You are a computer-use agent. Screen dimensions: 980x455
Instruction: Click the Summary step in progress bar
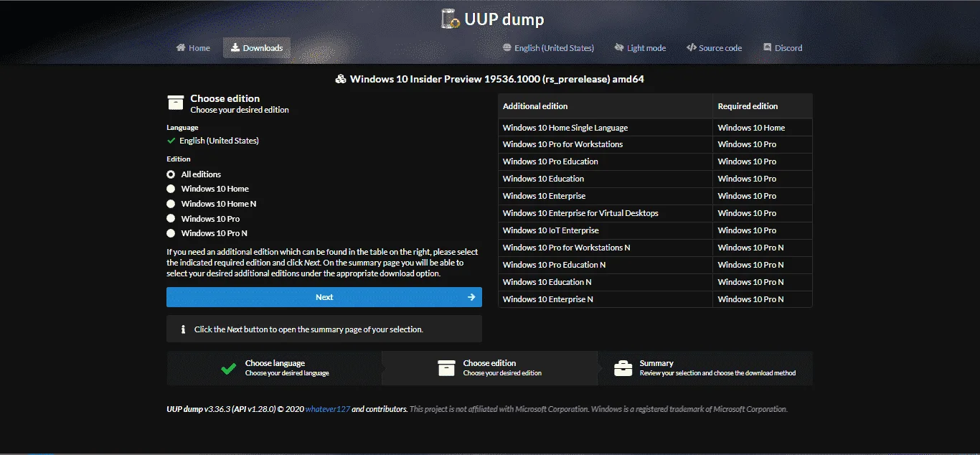(705, 368)
